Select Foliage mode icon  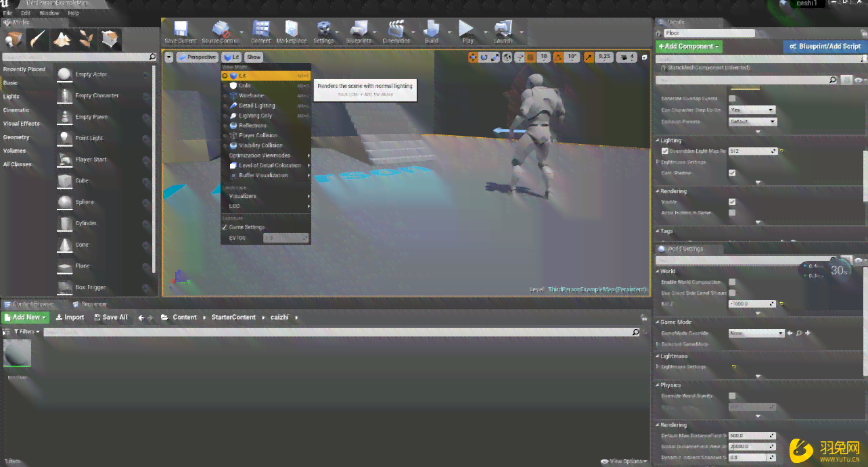pyautogui.click(x=87, y=39)
